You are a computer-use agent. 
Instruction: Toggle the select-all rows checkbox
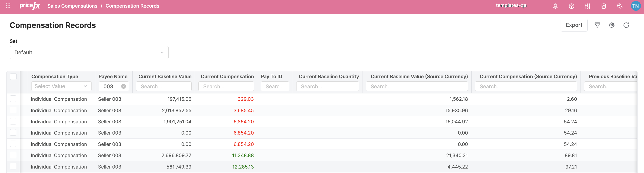[13, 76]
